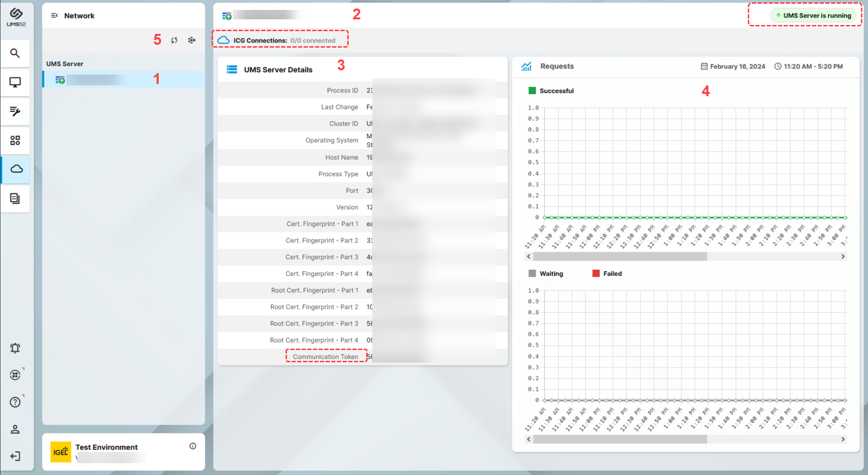
Task: Open the February 16, 2024 date picker
Action: (x=733, y=66)
